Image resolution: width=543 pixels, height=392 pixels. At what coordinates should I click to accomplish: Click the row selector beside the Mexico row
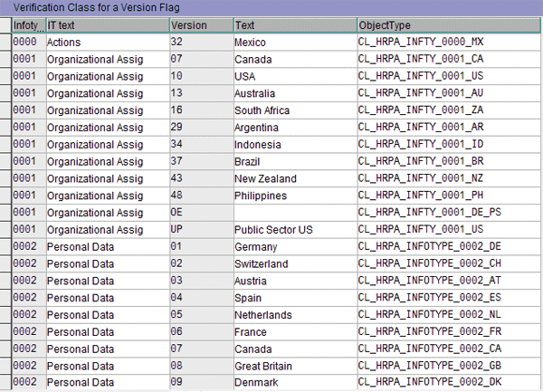click(5, 42)
